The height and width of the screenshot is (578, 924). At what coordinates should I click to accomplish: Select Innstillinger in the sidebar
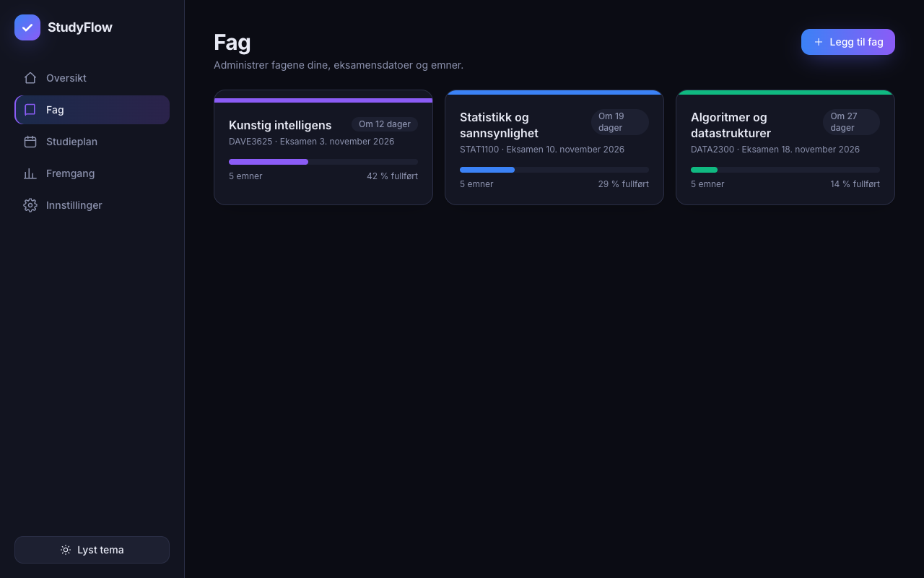(x=92, y=205)
